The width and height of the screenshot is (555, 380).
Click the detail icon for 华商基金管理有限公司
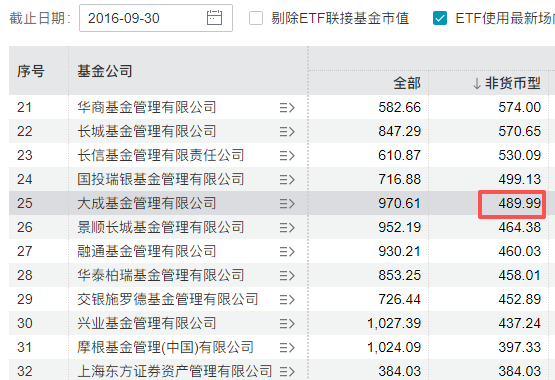point(287,108)
